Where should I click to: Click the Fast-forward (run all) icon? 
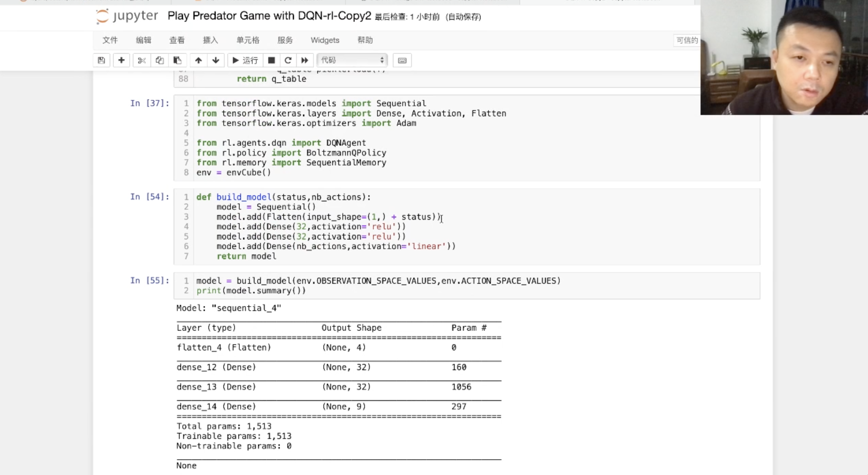305,60
